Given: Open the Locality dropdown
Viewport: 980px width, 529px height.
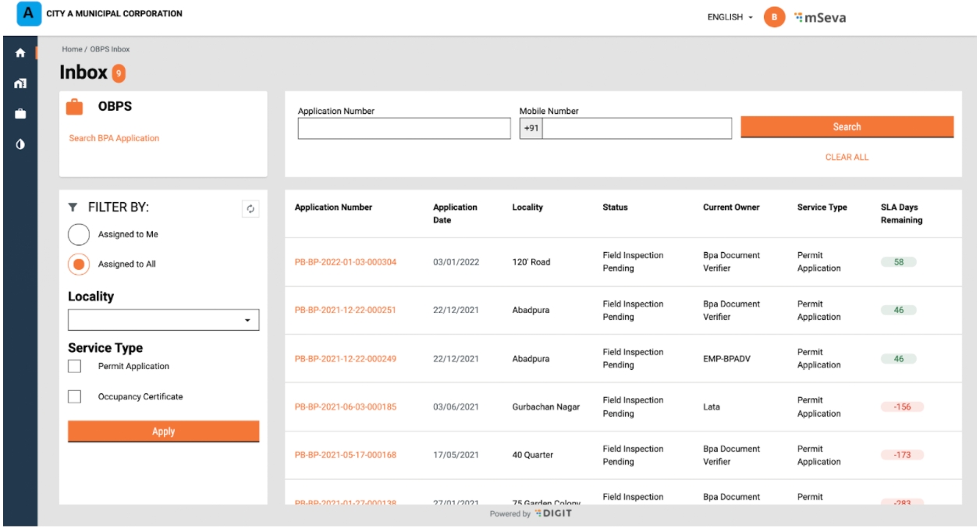Looking at the screenshot, I should [x=163, y=320].
